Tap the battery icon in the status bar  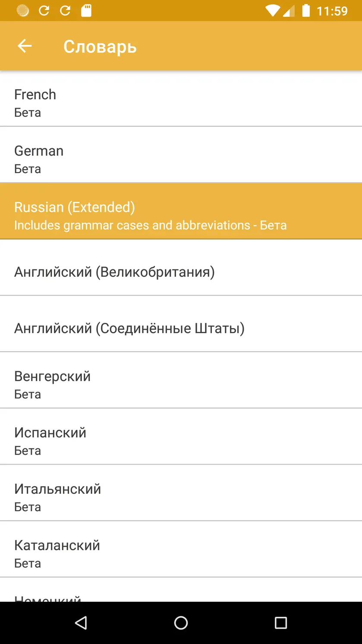(x=306, y=10)
